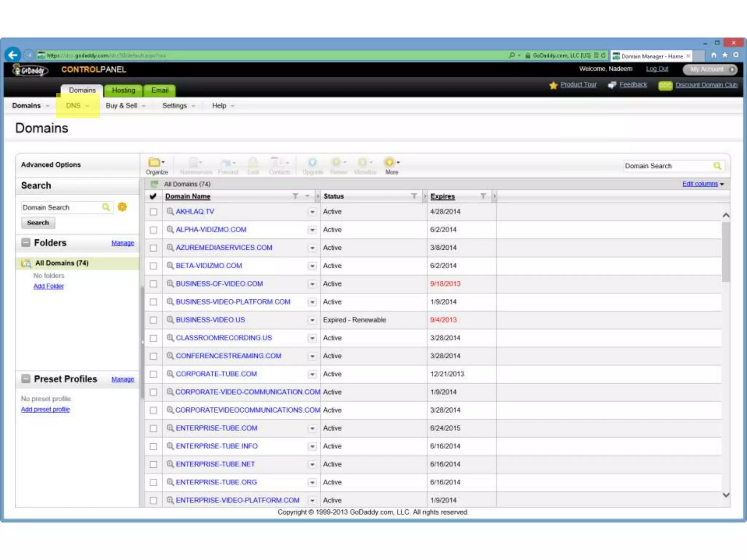Expand dropdown arrow for BETA-VIDIZMO.COM row
Viewport: 747px width, 560px height.
(x=312, y=266)
